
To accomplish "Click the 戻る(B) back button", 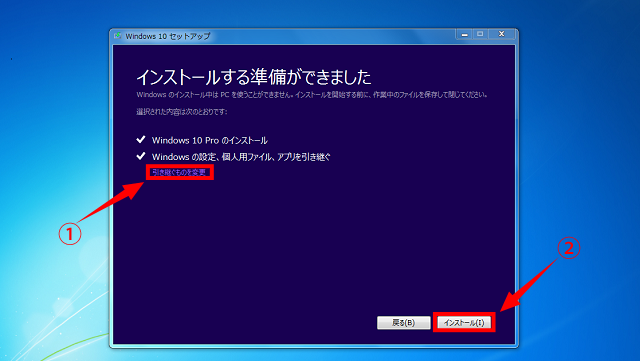I will (403, 322).
